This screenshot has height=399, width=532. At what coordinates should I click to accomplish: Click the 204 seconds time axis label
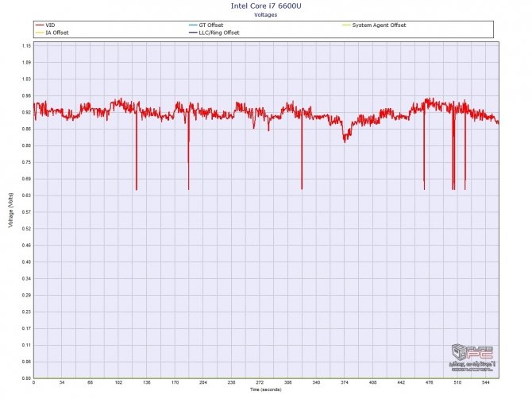[x=203, y=382]
